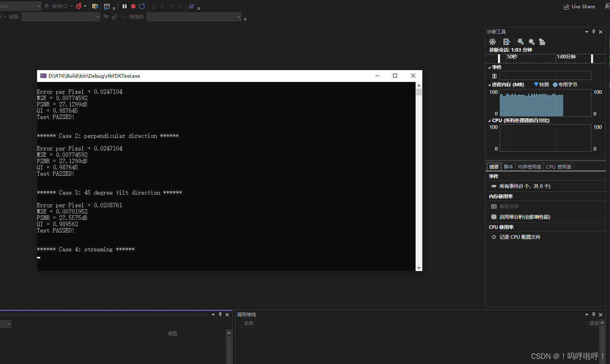Click the app window selector toolbar icon
This screenshot has height=364, width=610.
coord(107,6)
